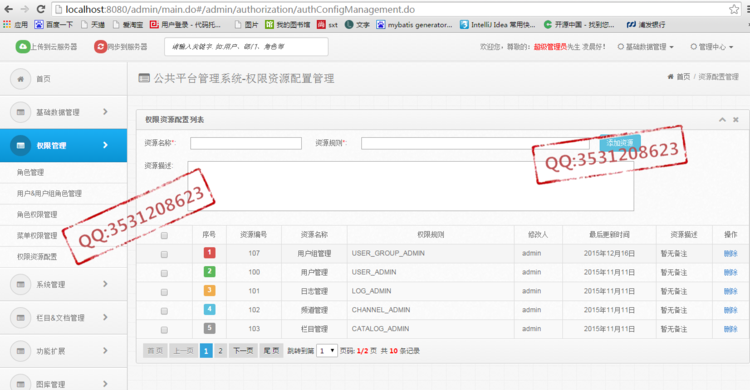Image resolution: width=750 pixels, height=390 pixels.
Task: Bookmark this page with the star icon
Action: click(734, 9)
